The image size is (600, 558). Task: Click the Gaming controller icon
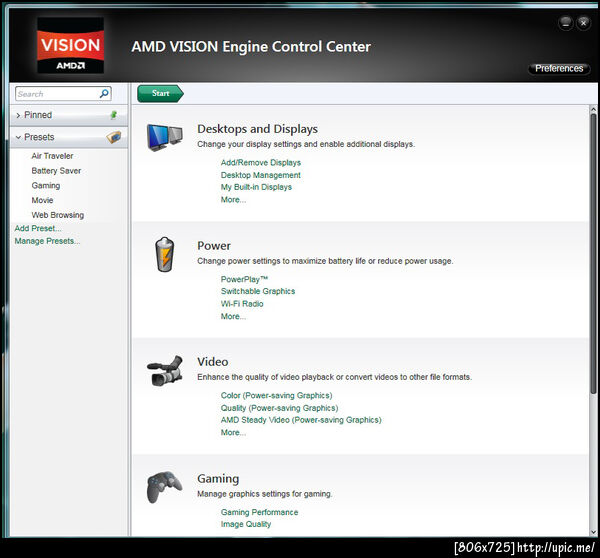(165, 487)
